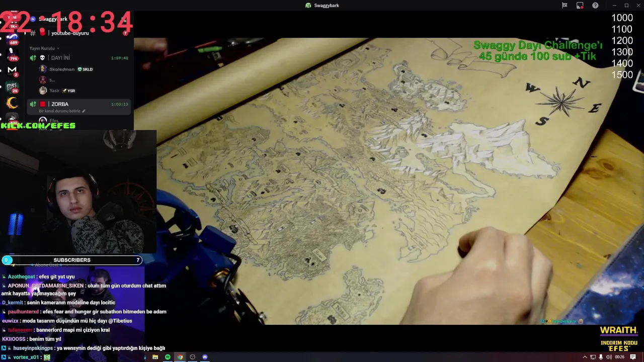Open Discord help question mark icon

[x=596, y=6]
